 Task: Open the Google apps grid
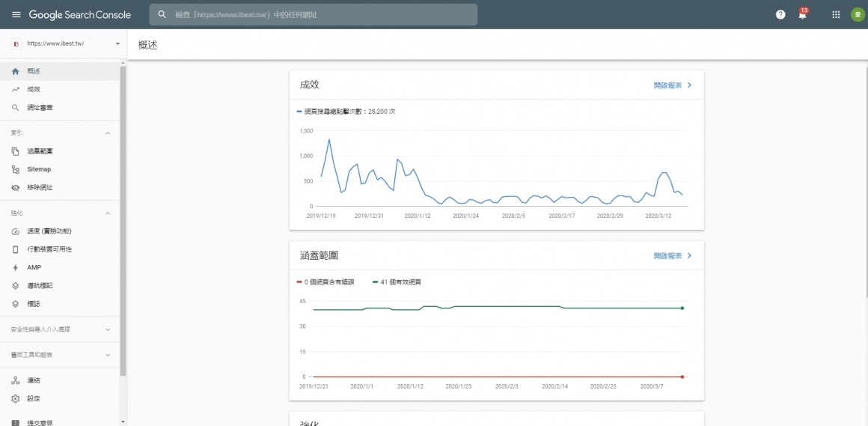coord(836,14)
